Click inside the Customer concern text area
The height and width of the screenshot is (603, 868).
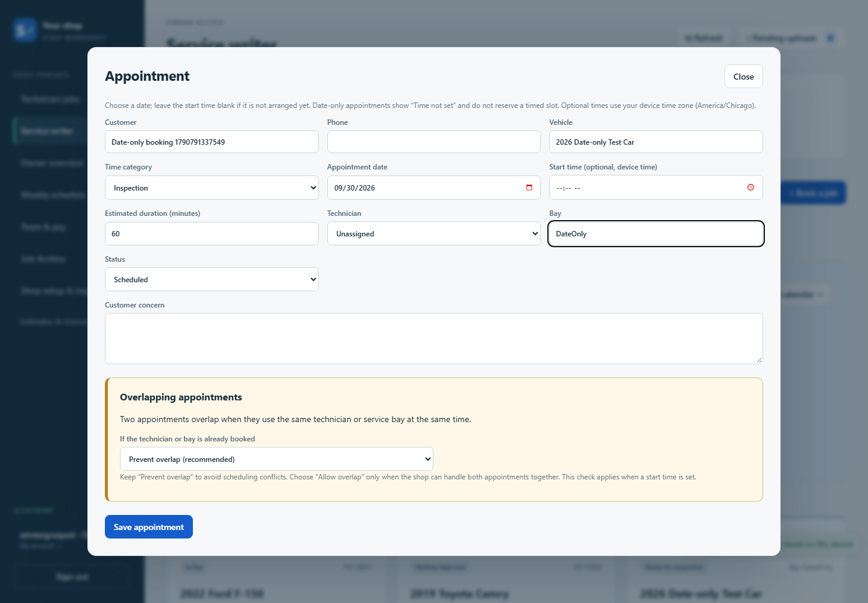pyautogui.click(x=434, y=338)
